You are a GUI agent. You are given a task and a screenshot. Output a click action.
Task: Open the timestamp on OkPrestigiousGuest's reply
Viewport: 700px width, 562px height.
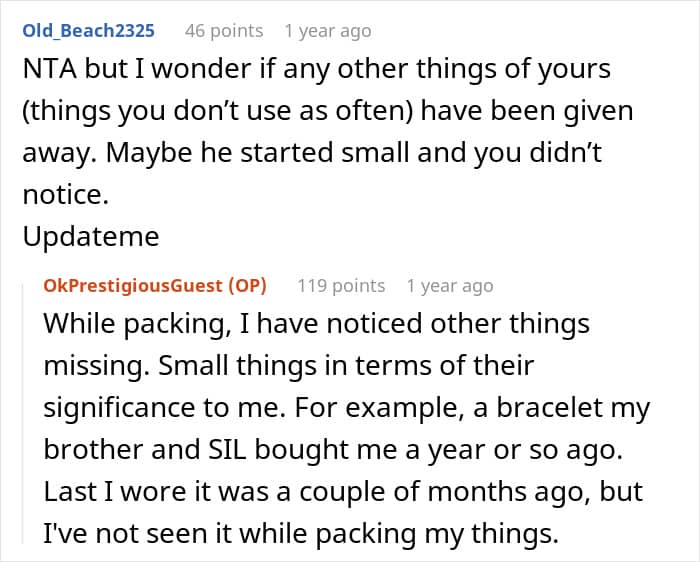pyautogui.click(x=449, y=286)
